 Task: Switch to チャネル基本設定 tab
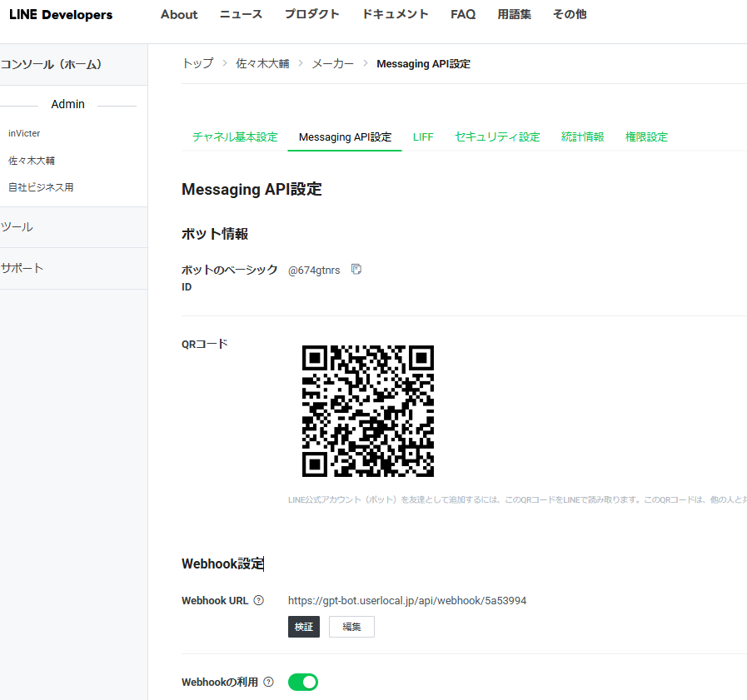pos(235,137)
